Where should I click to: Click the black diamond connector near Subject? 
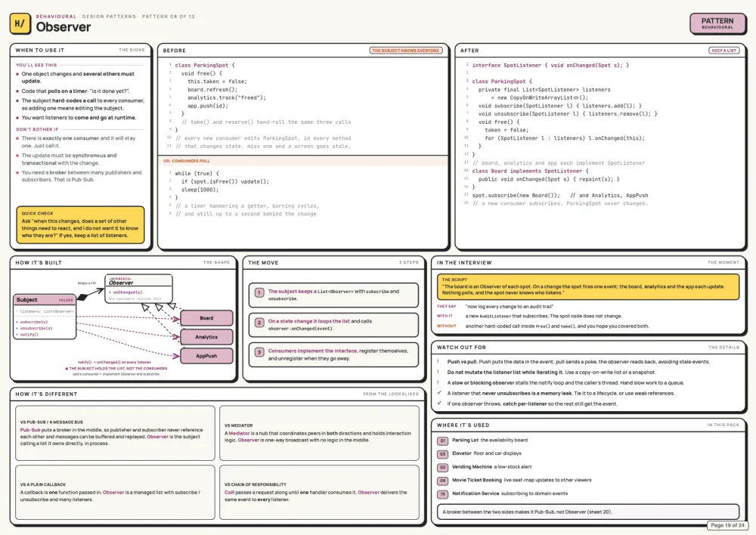82,298
